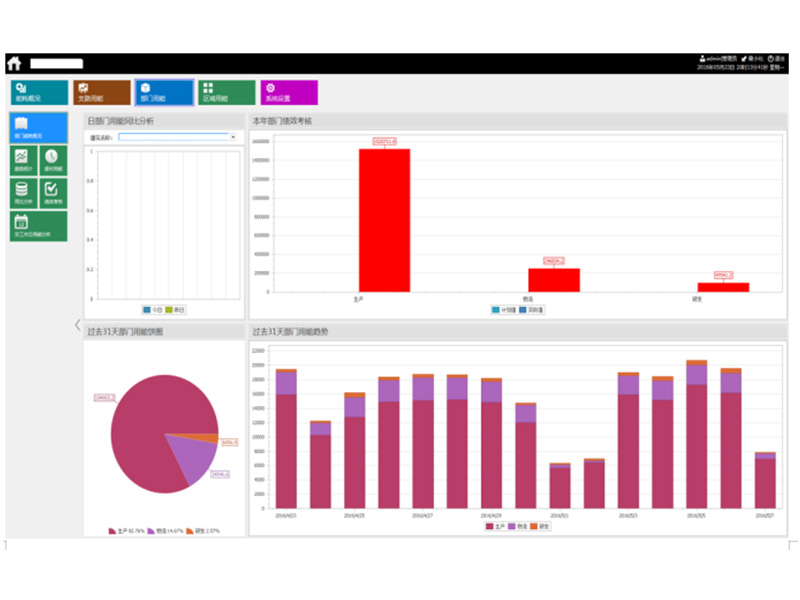Open the checkmark 绩效考核 sidebar tile
Image resolution: width=800 pixels, height=600 pixels.
click(x=53, y=193)
